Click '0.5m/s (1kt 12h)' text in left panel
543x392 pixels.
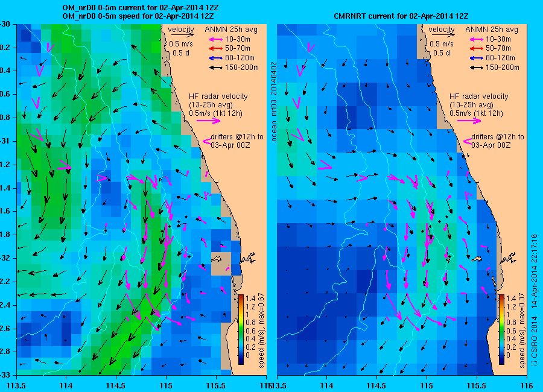coord(216,113)
